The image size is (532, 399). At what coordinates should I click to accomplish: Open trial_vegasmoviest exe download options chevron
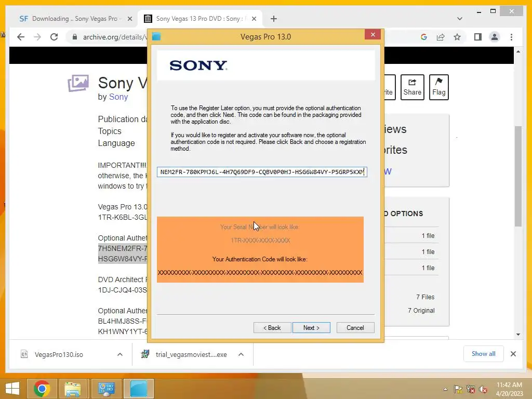tap(241, 354)
